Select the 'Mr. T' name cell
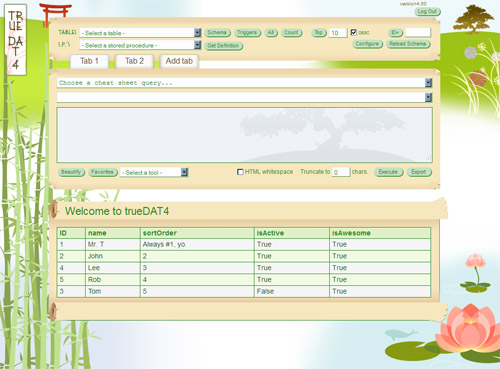 click(113, 245)
